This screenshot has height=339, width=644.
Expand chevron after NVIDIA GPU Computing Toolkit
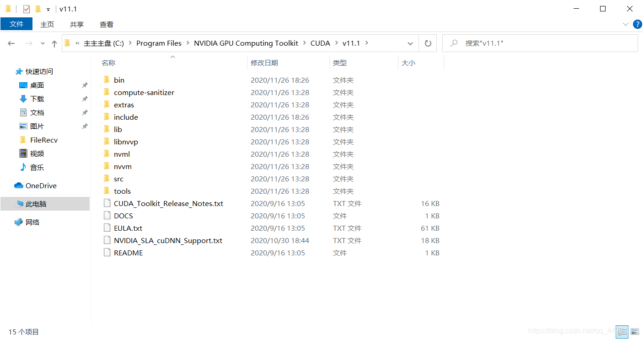pos(304,43)
